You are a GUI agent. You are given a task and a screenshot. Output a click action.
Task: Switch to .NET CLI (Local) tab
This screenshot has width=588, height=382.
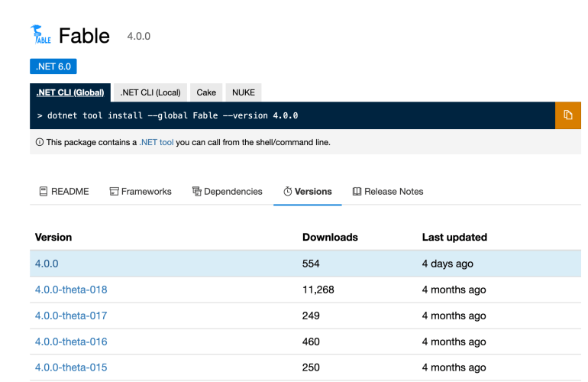click(150, 92)
